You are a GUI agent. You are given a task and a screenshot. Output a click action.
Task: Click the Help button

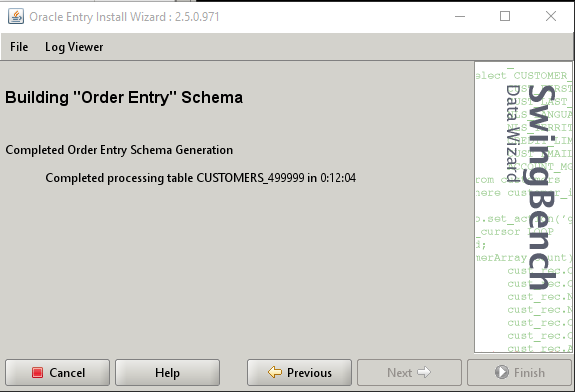[x=168, y=373]
